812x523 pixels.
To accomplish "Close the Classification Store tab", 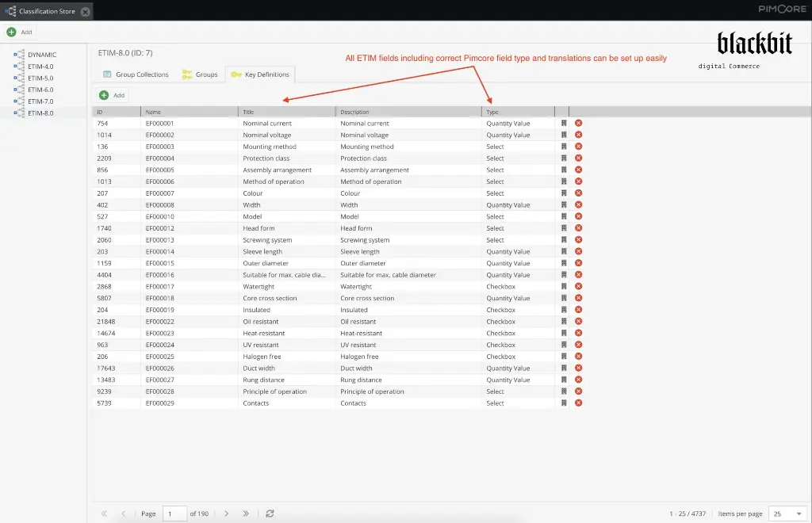I will click(x=86, y=11).
